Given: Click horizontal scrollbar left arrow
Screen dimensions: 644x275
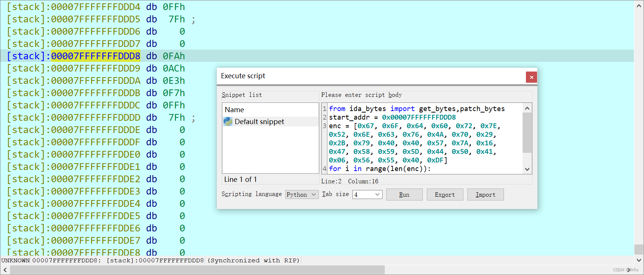Looking at the screenshot, I should tap(5, 270).
